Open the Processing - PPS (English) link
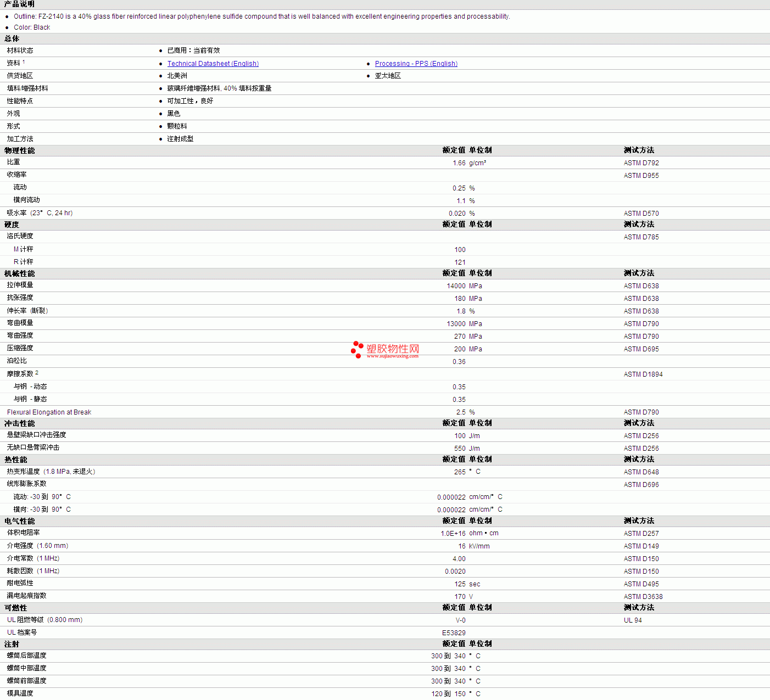This screenshot has height=700, width=770. point(416,64)
